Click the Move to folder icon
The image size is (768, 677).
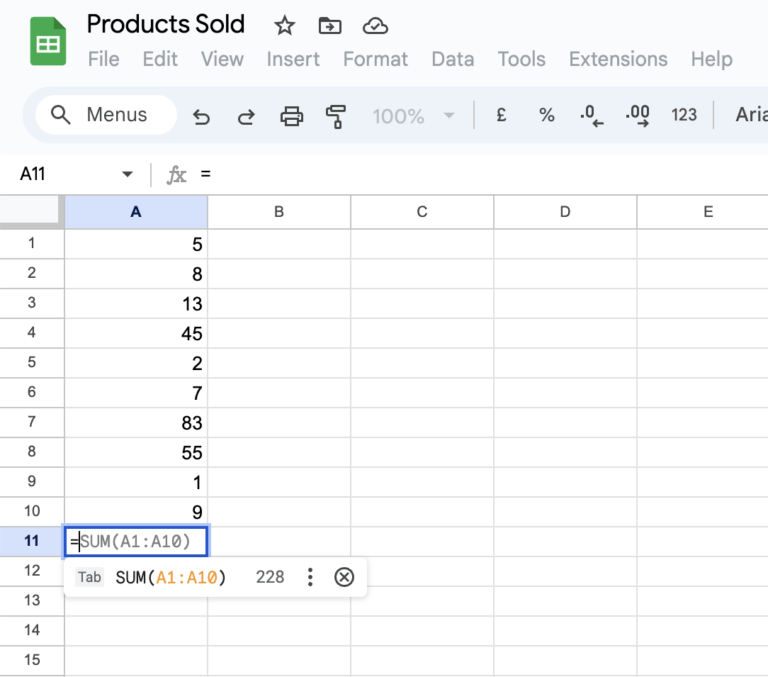(x=330, y=25)
